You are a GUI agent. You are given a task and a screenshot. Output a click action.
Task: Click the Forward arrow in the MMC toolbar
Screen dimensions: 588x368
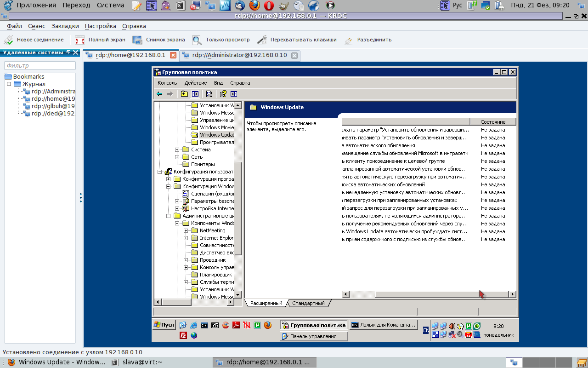(x=170, y=94)
